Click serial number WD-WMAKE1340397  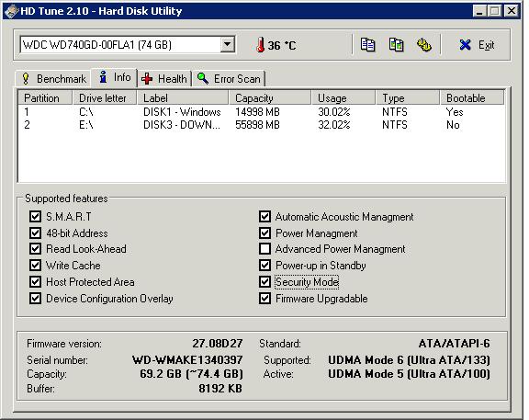tap(187, 359)
